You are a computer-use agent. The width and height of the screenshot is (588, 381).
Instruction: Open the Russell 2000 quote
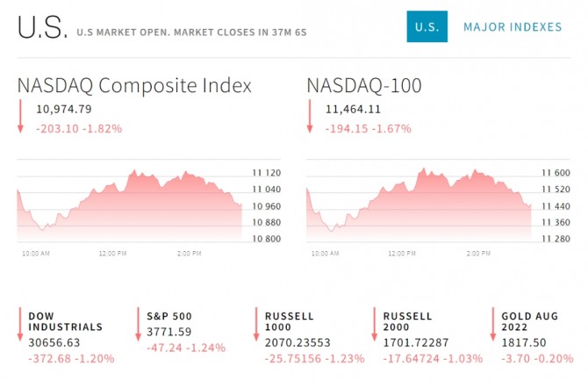(x=408, y=321)
